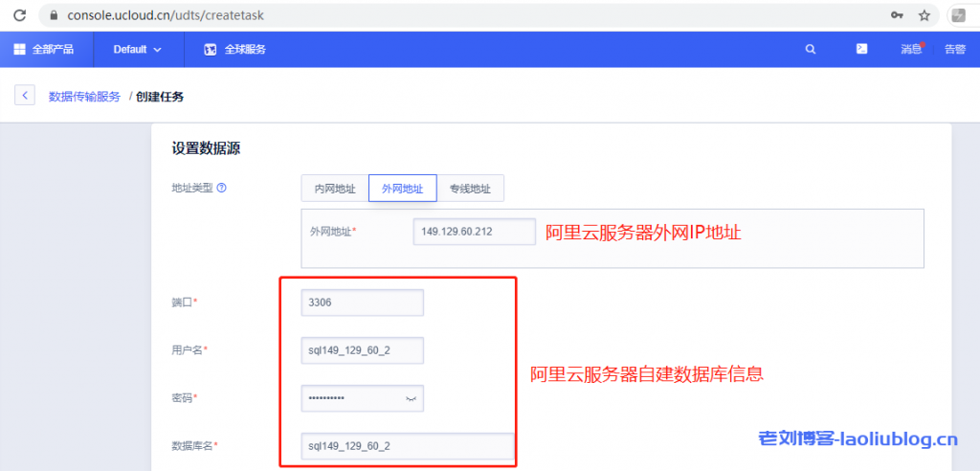980x471 pixels.
Task: Click the back arrow beside 数据传输服务
Action: pos(25,96)
